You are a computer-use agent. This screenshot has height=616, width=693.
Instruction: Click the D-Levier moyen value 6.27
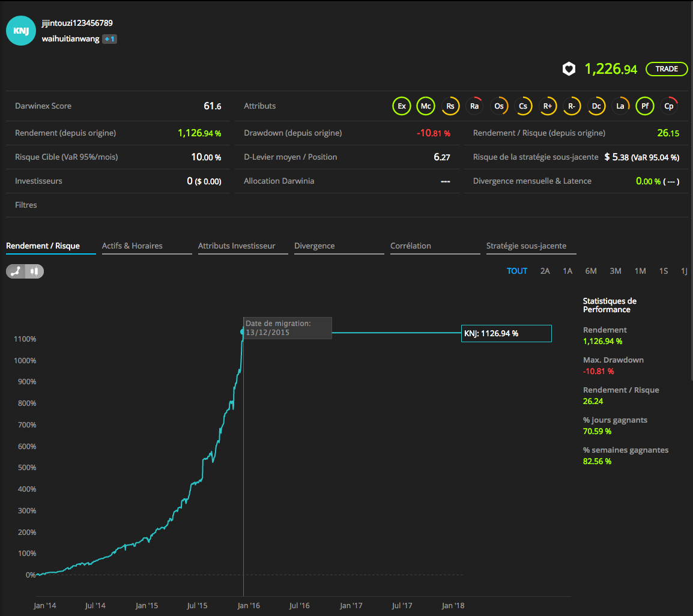[441, 157]
